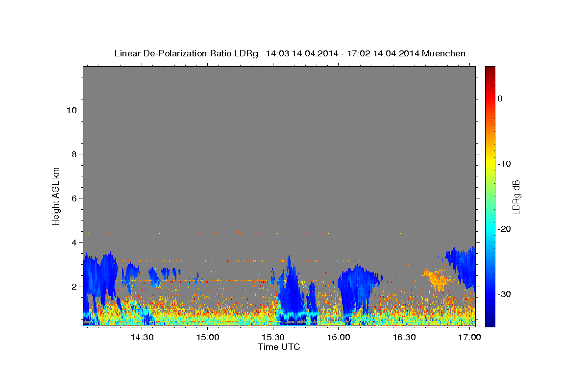Click the blue cloud column at 15:40
588x392 pixels.
[x=292, y=289]
